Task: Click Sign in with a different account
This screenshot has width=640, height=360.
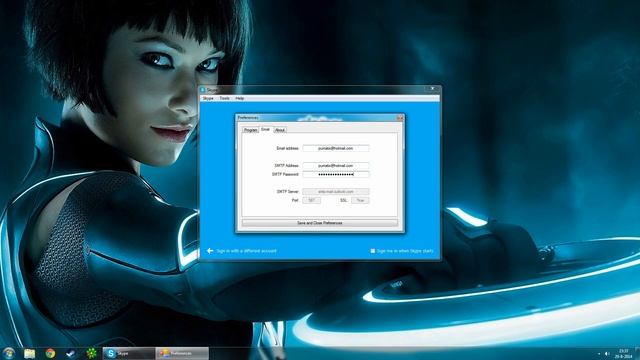Action: (x=246, y=251)
